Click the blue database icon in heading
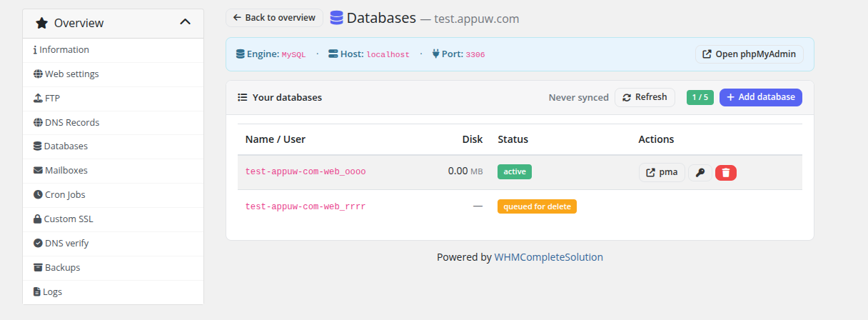The height and width of the screenshot is (320, 868). (336, 18)
